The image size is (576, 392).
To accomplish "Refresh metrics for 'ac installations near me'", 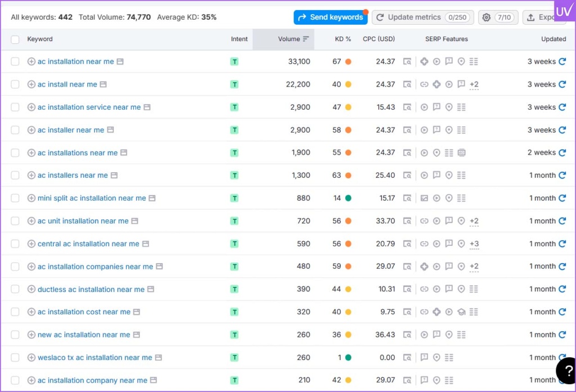I will tap(562, 152).
